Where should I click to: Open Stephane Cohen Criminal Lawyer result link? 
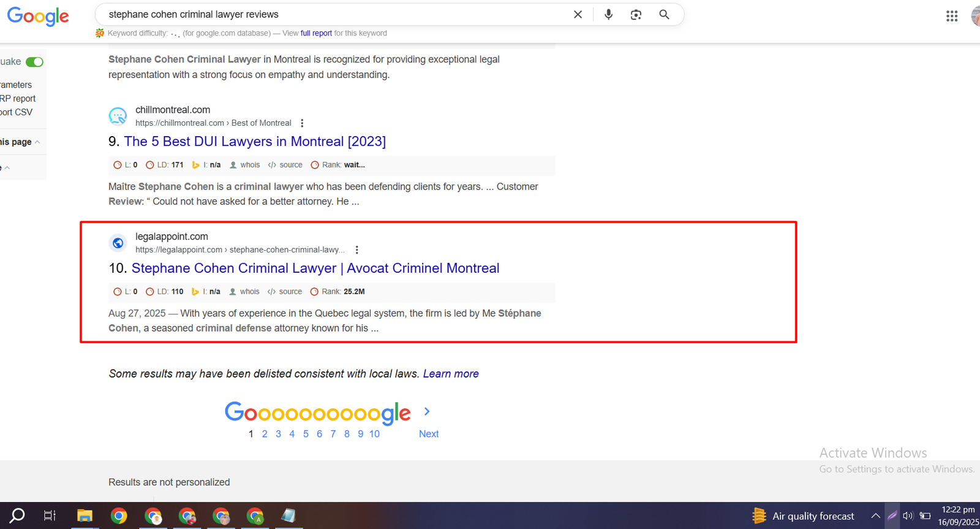click(315, 268)
